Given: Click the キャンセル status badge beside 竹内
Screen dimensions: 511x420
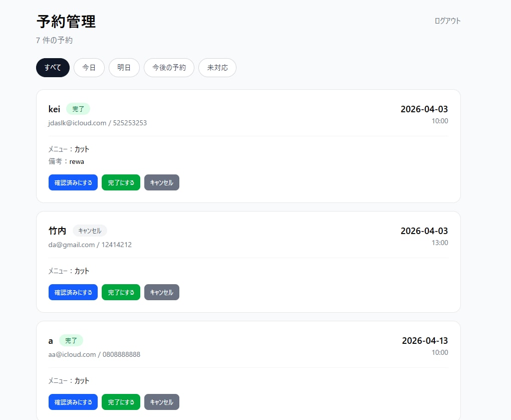Looking at the screenshot, I should (x=90, y=231).
